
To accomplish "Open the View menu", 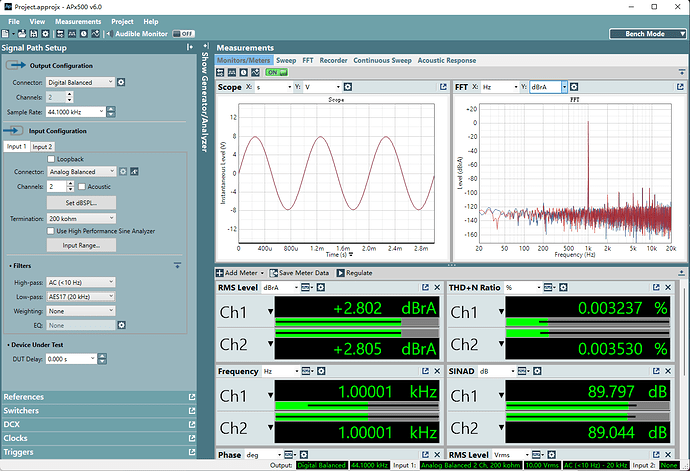I will click(37, 22).
